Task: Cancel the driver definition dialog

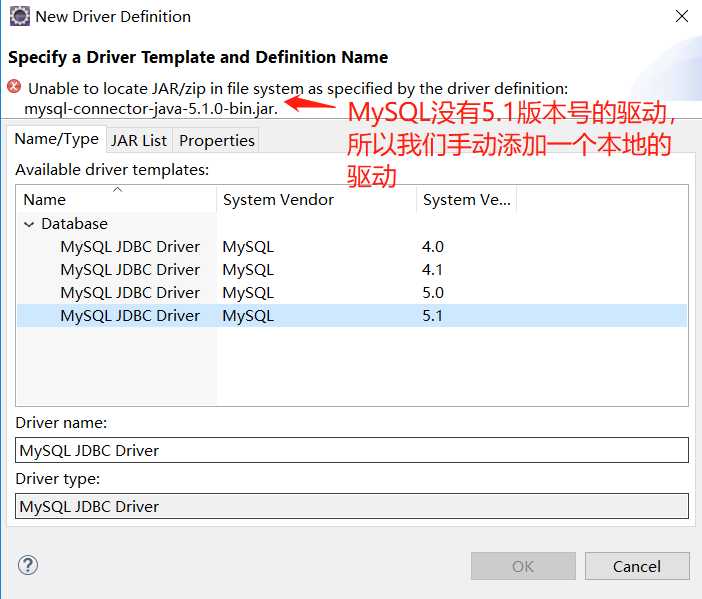Action: [x=637, y=566]
